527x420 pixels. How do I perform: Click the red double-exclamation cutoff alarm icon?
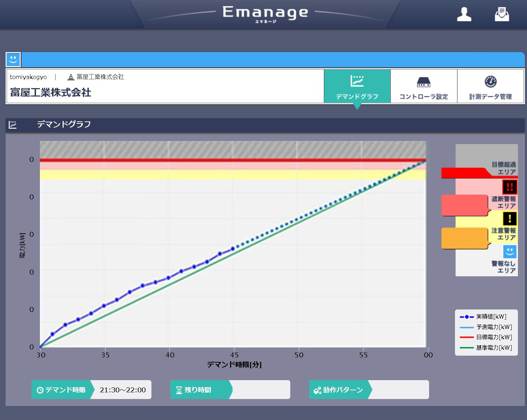[x=510, y=187]
